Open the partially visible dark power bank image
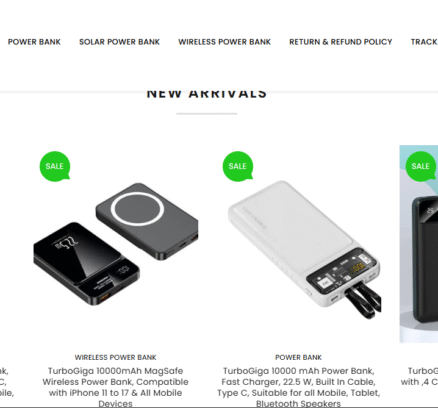The width and height of the screenshot is (438, 408). point(419,244)
